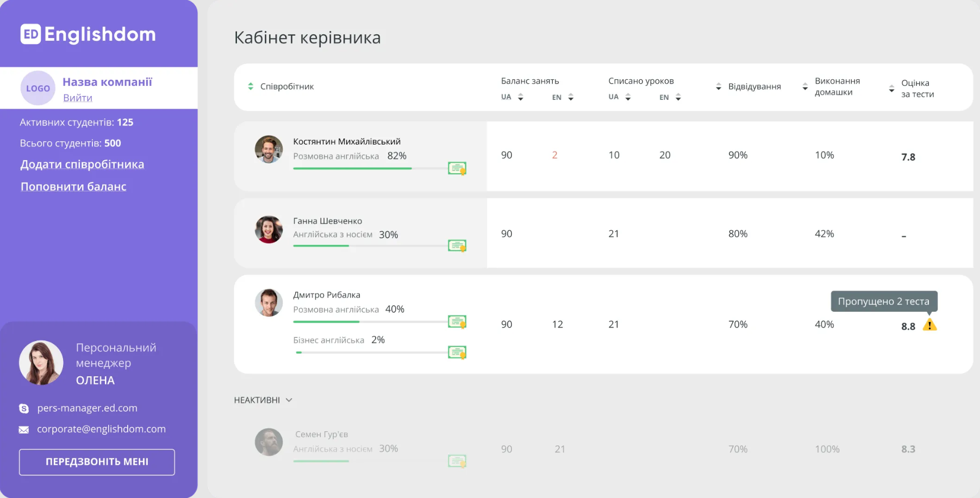
Task: Sort Баланс занять by UA
Action: coord(520,97)
